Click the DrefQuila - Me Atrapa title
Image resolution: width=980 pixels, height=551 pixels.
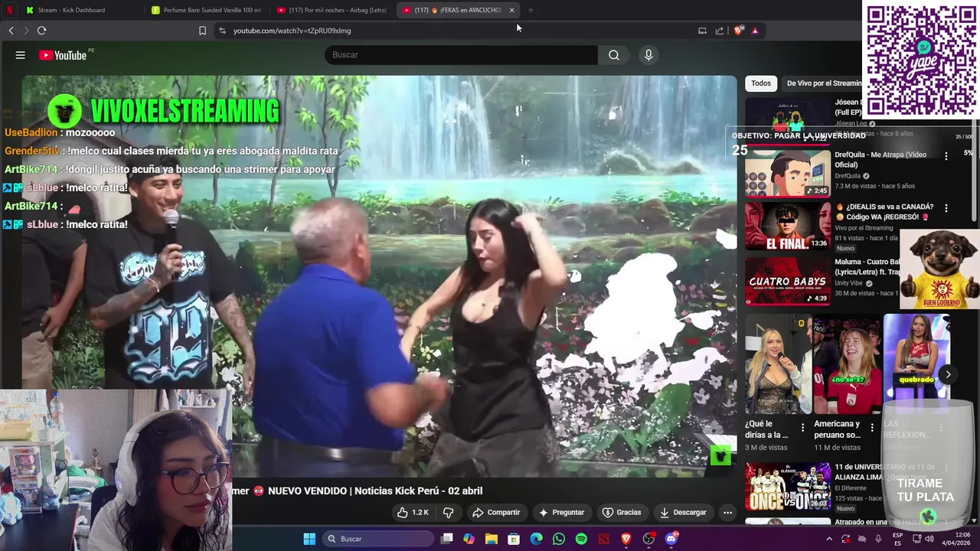(880, 159)
